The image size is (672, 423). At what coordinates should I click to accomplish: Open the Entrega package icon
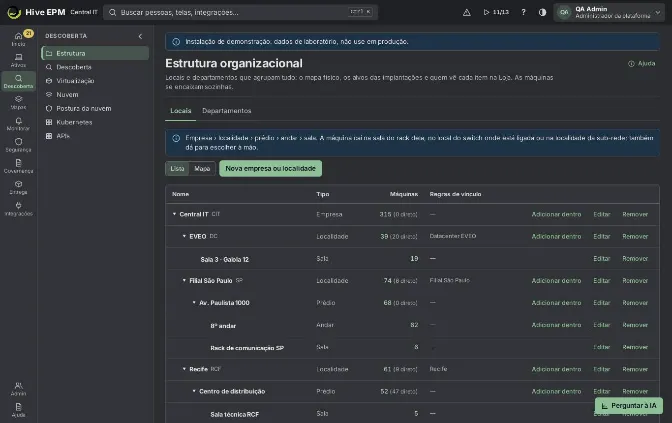(18, 187)
